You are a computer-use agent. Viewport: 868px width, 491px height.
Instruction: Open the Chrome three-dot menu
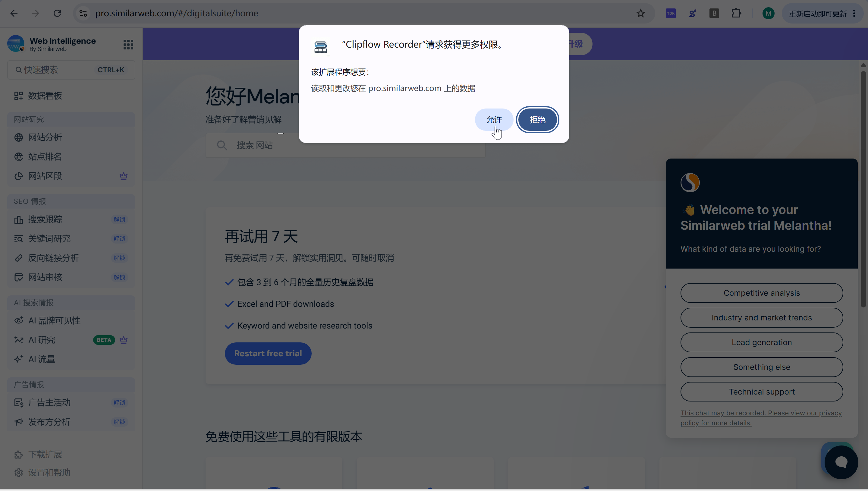pos(854,13)
